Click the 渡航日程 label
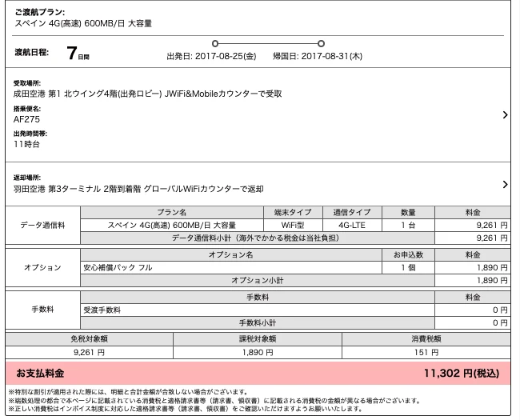Image resolution: width=520 pixels, height=420 pixels. [x=31, y=53]
